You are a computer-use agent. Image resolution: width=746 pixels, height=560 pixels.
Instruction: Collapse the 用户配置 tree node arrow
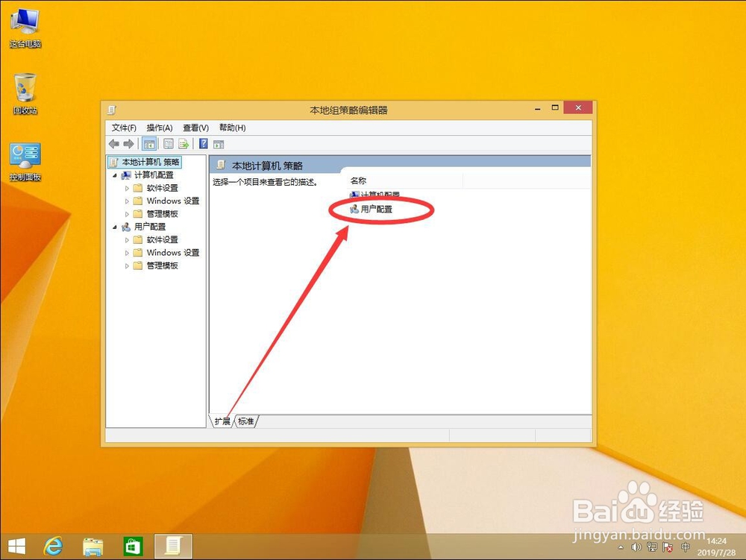[115, 227]
